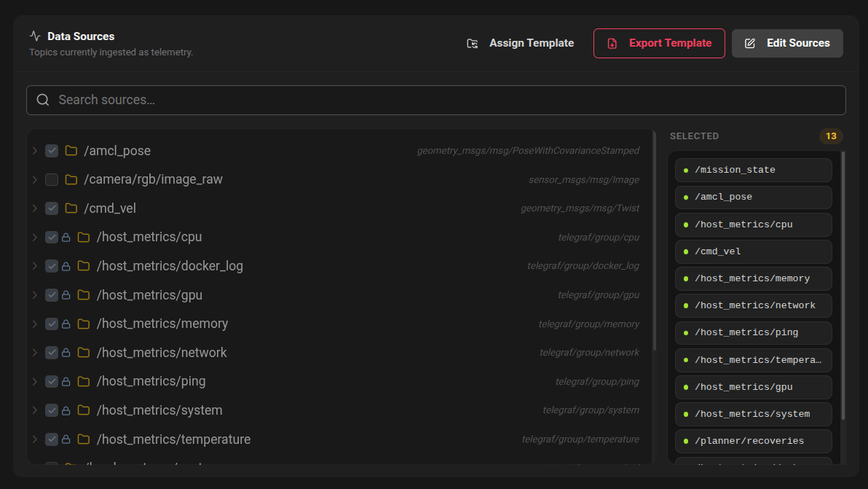Click the folder icon for /host_metrics/cpu
This screenshot has height=489, width=868.
(84, 237)
